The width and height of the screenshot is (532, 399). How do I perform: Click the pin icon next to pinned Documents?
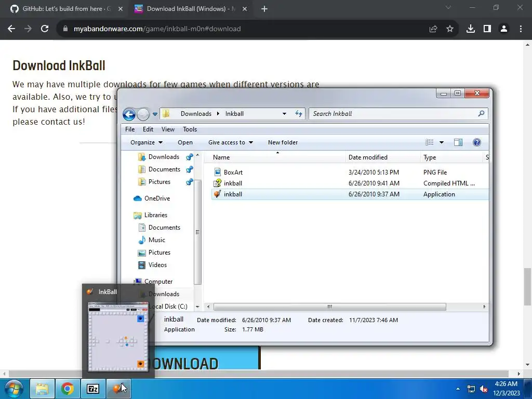pyautogui.click(x=189, y=169)
